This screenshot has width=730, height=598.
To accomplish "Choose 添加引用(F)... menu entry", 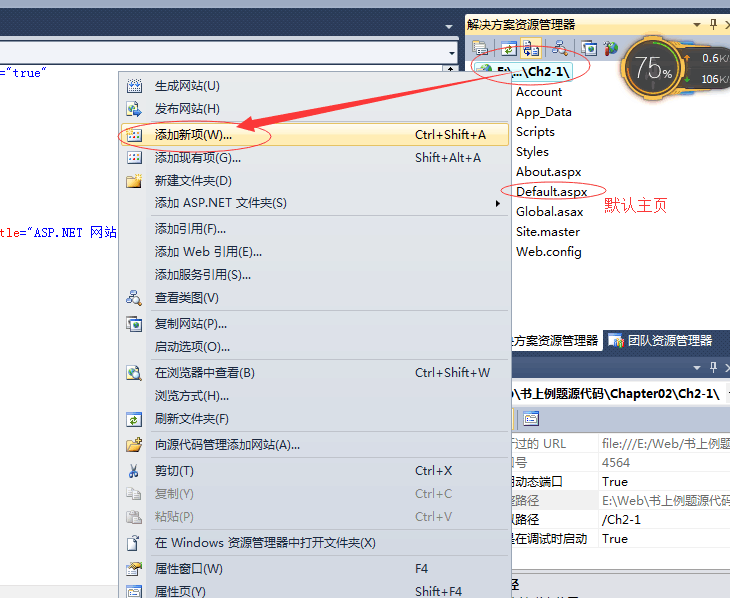I will pyautogui.click(x=315, y=229).
